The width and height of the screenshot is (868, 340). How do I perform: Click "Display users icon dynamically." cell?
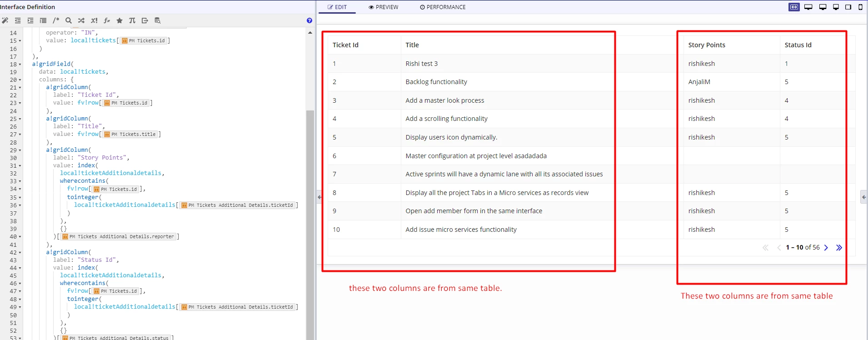(x=451, y=137)
